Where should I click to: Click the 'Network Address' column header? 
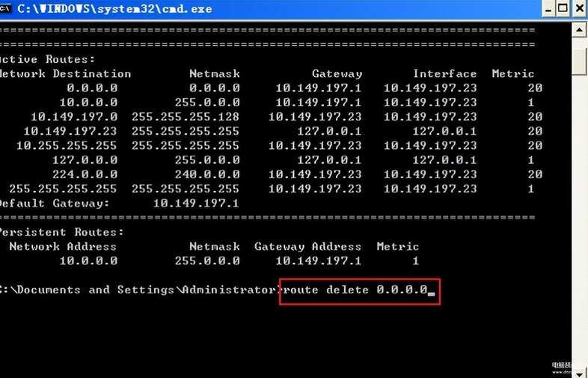pos(63,246)
